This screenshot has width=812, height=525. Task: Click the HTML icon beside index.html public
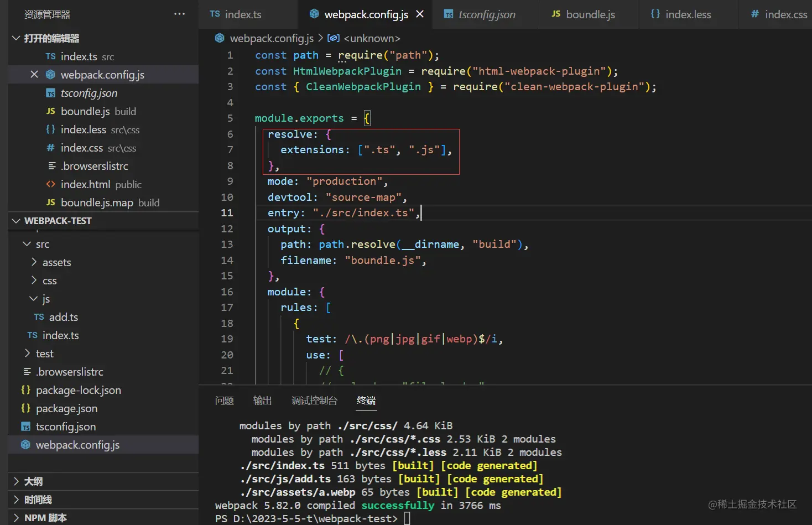tap(50, 184)
